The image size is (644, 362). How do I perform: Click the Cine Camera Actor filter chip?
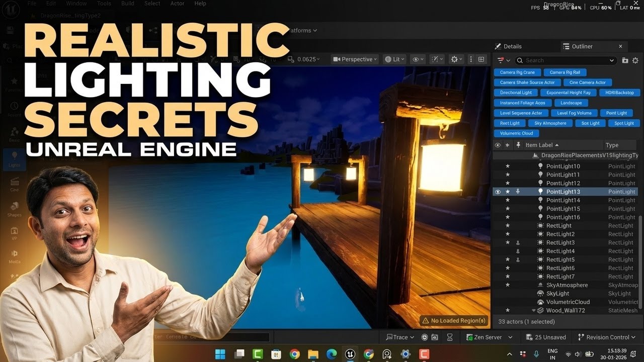(x=588, y=82)
